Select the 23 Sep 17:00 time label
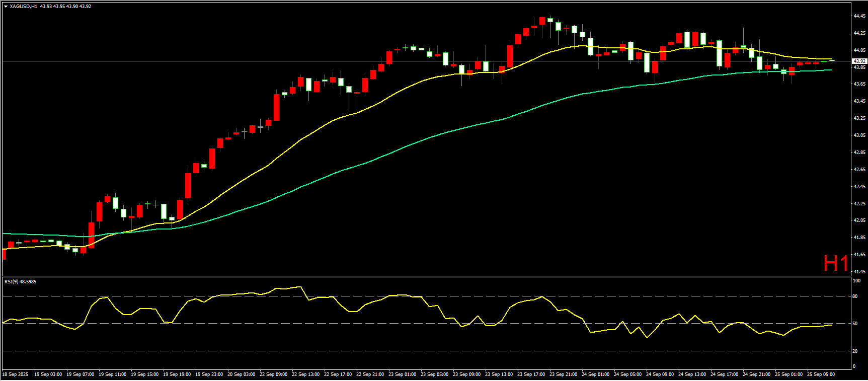 531,374
